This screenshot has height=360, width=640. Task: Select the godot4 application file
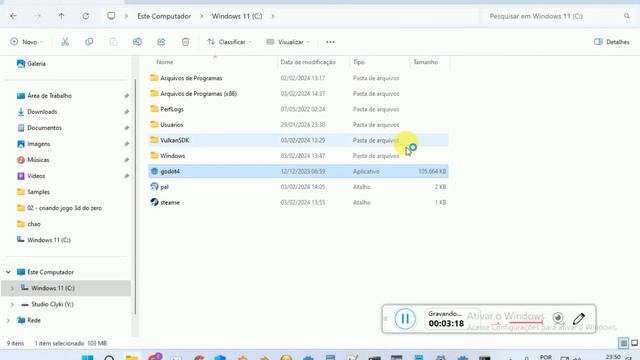click(298, 171)
